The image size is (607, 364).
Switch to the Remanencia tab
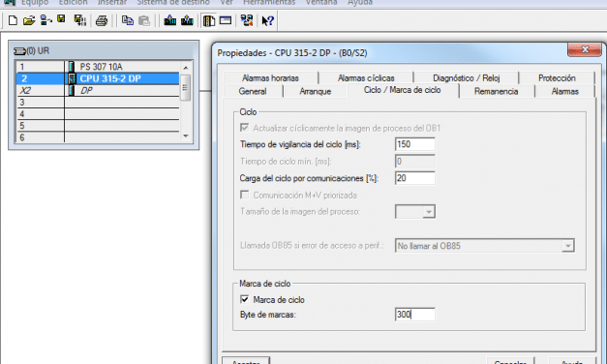pyautogui.click(x=496, y=91)
